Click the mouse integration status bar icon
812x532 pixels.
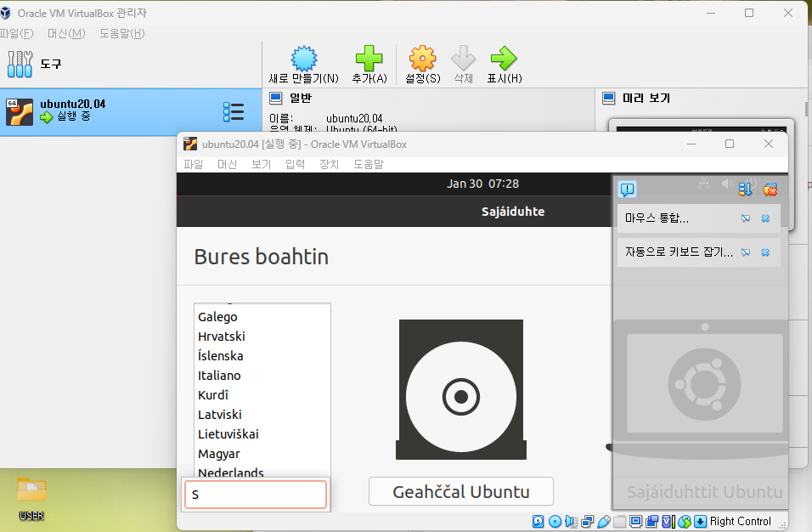coord(685,521)
